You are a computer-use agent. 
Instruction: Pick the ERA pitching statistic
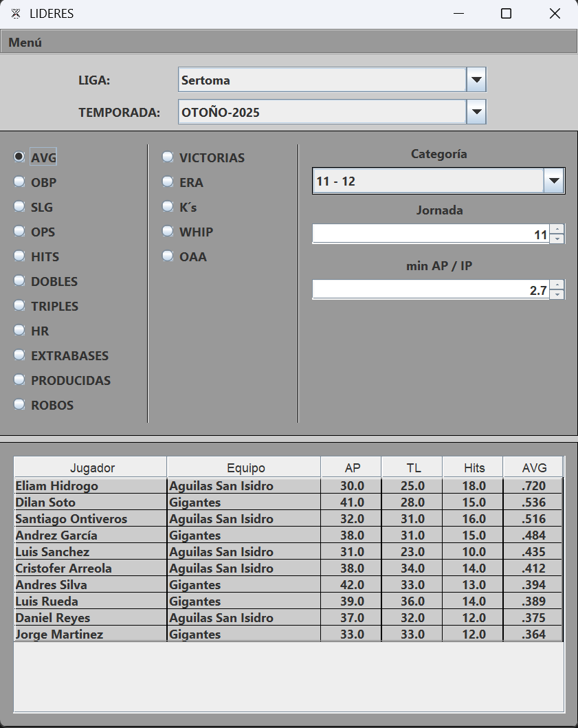click(x=168, y=182)
